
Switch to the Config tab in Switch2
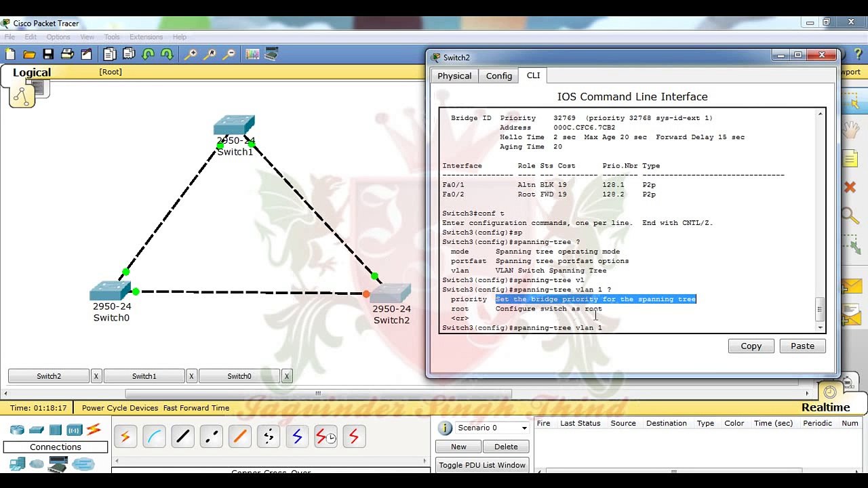point(499,76)
